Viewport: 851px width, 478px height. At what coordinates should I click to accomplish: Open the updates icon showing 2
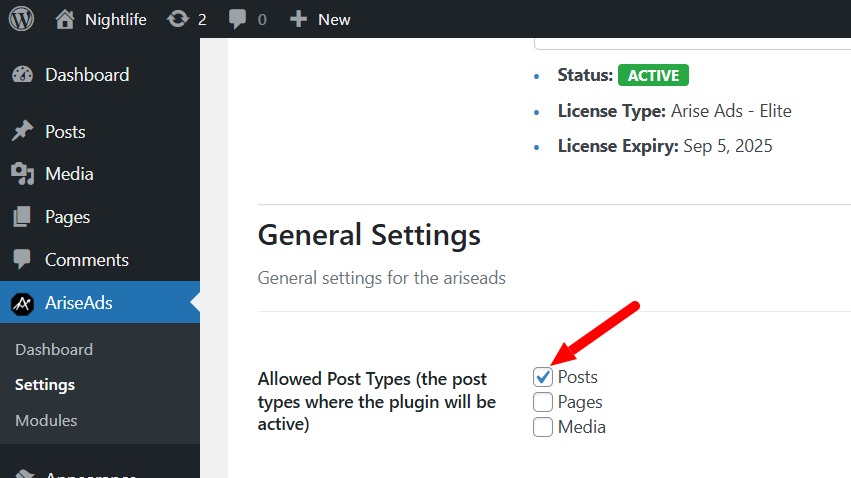(x=178, y=19)
